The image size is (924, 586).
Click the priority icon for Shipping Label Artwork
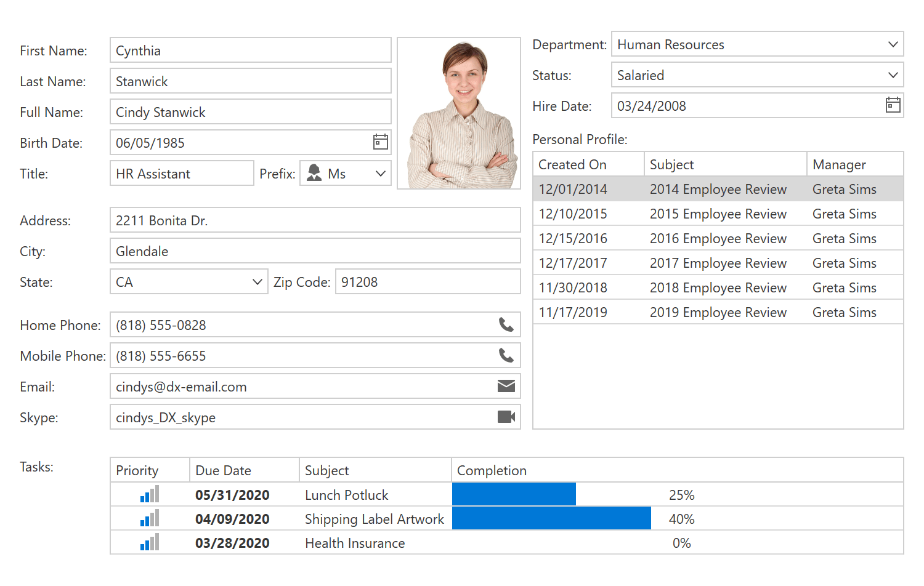click(x=149, y=518)
